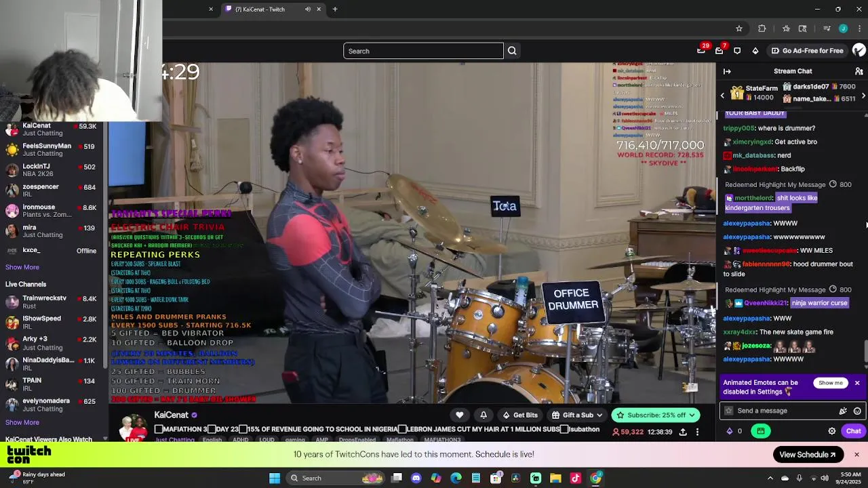Close the KaiCenat - Twitch tab
This screenshot has height=488, width=868.
tap(319, 9)
